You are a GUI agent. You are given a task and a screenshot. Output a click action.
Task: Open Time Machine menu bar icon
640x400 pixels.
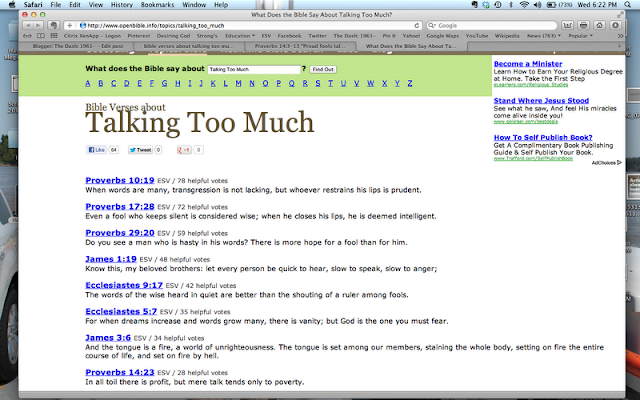click(498, 4)
